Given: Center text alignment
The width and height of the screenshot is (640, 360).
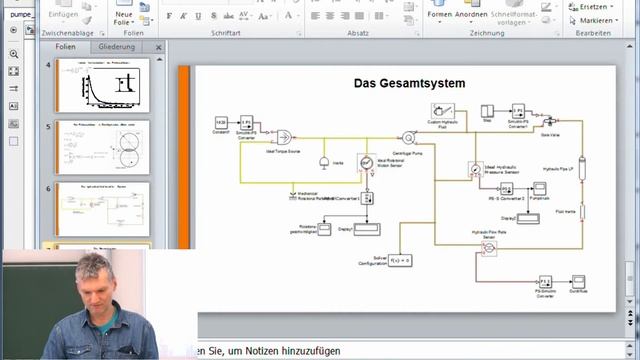Looking at the screenshot, I should click(330, 16).
